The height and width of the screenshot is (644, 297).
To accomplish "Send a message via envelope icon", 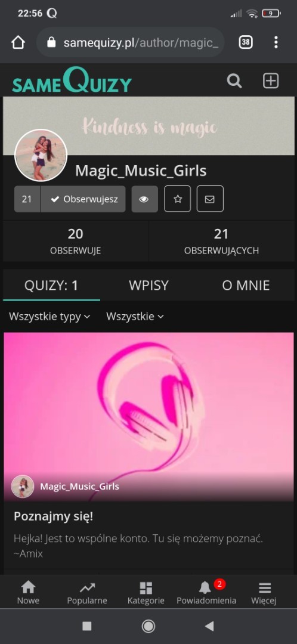I will [x=210, y=199].
